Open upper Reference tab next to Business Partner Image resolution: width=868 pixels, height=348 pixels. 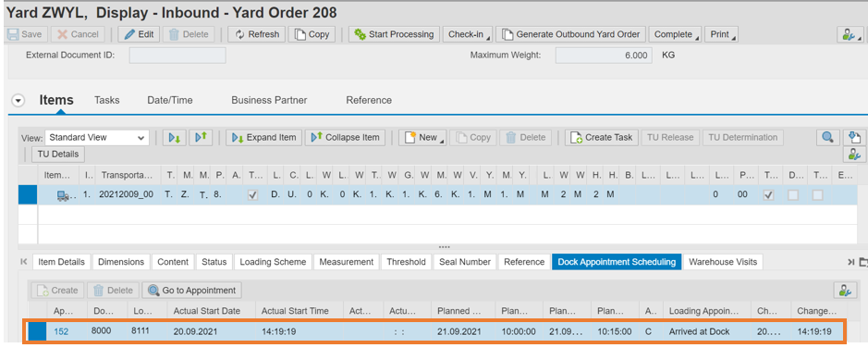[x=369, y=100]
